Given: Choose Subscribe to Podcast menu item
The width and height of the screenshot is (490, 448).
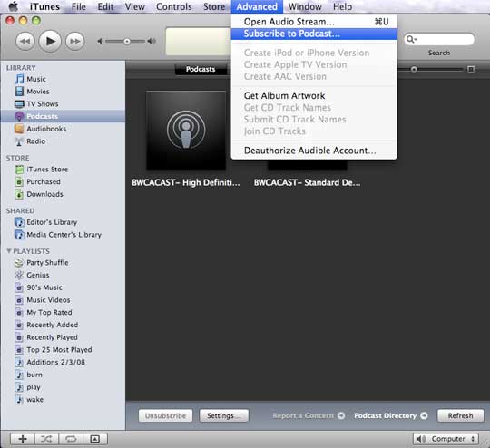Looking at the screenshot, I should coord(314,34).
